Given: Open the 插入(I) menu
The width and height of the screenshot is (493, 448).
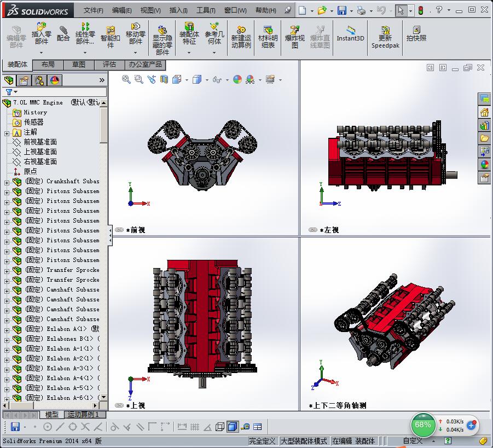Looking at the screenshot, I should pos(178,10).
